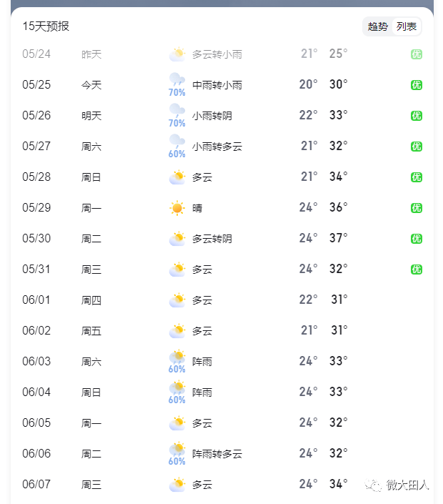Click the 中雨转小雨 weather text
Screen dimensions: 443x504
[217, 85]
